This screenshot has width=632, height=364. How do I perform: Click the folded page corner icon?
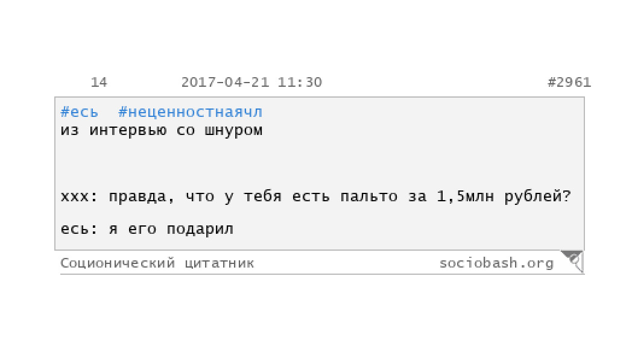tap(572, 262)
